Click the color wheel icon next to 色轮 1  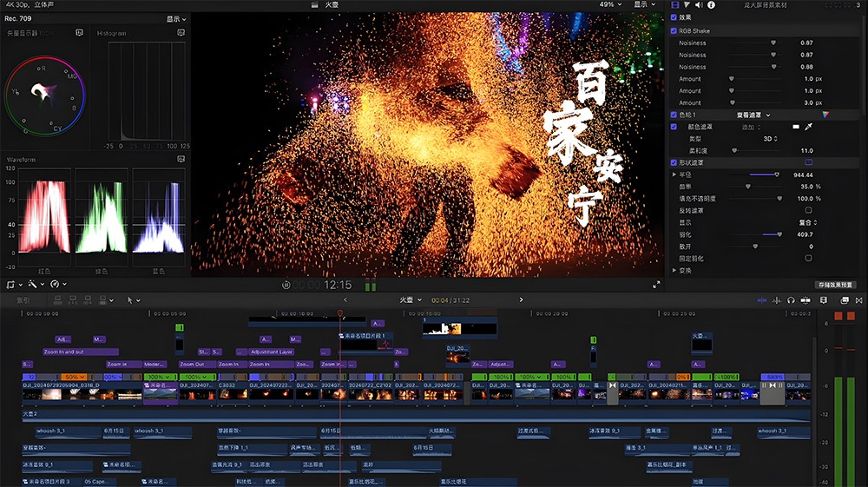825,115
